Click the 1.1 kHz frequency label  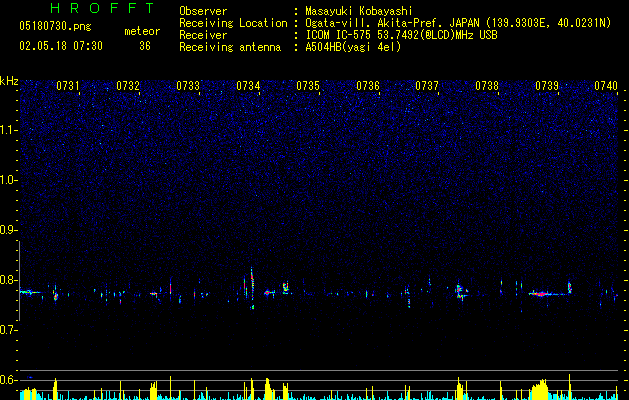pyautogui.click(x=9, y=130)
